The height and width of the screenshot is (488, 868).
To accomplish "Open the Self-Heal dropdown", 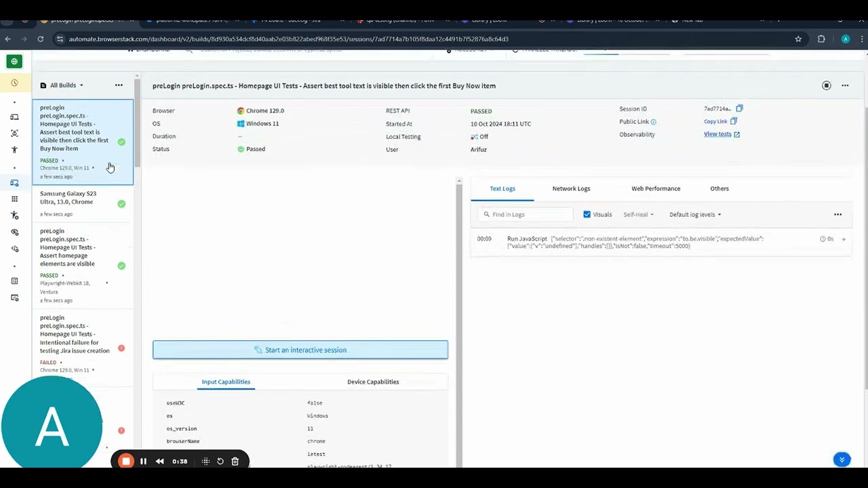I will pos(638,214).
